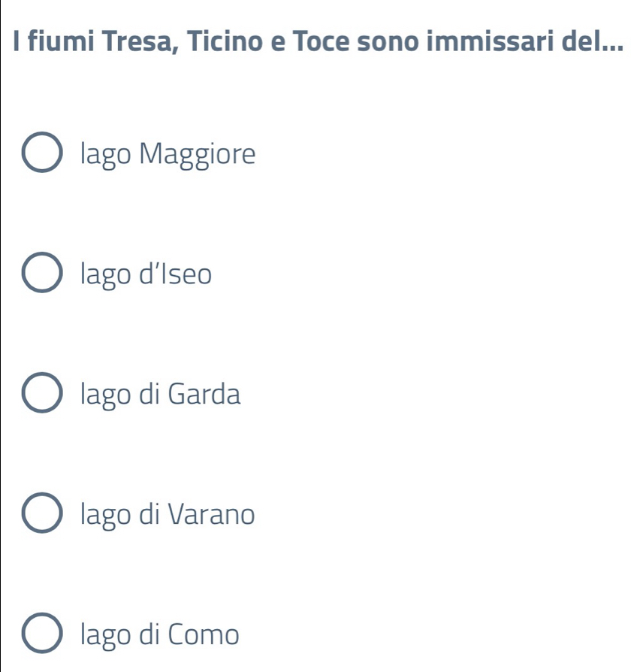Mark the lago di Varano radio circle
The image size is (640, 672).
pyautogui.click(x=42, y=515)
